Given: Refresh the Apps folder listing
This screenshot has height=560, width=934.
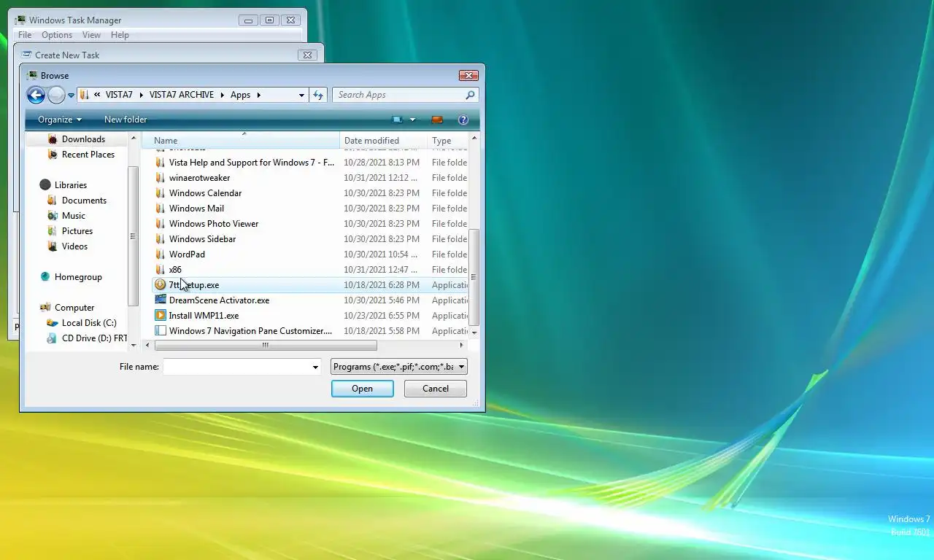Looking at the screenshot, I should [x=318, y=95].
